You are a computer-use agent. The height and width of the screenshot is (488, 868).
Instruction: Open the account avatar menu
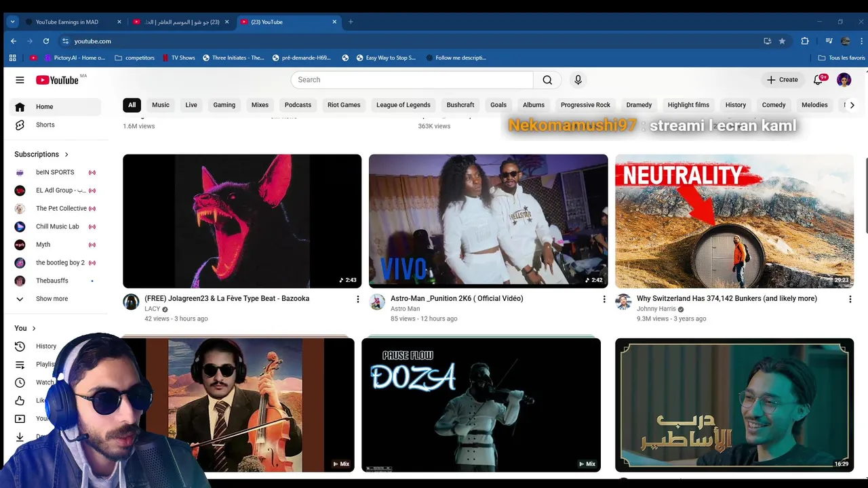tap(844, 80)
